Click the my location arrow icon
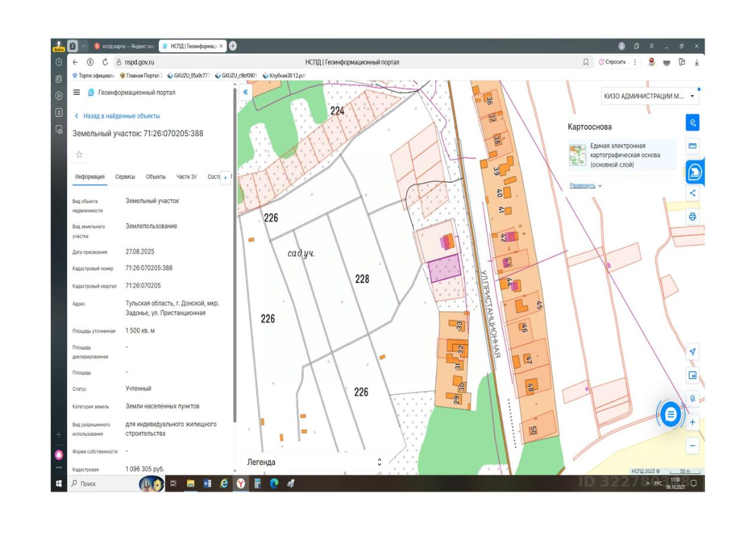Screen dimensions: 756x535 point(692,352)
